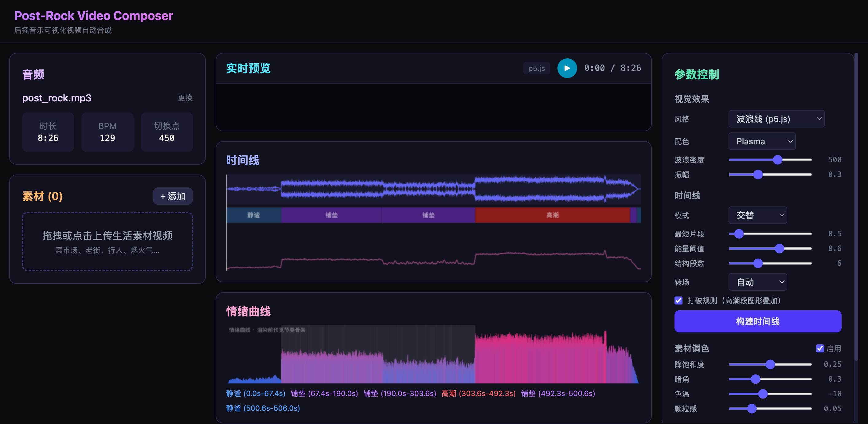This screenshot has width=868, height=424.
Task: Adjust the 颗粒感 slider
Action: click(770, 409)
